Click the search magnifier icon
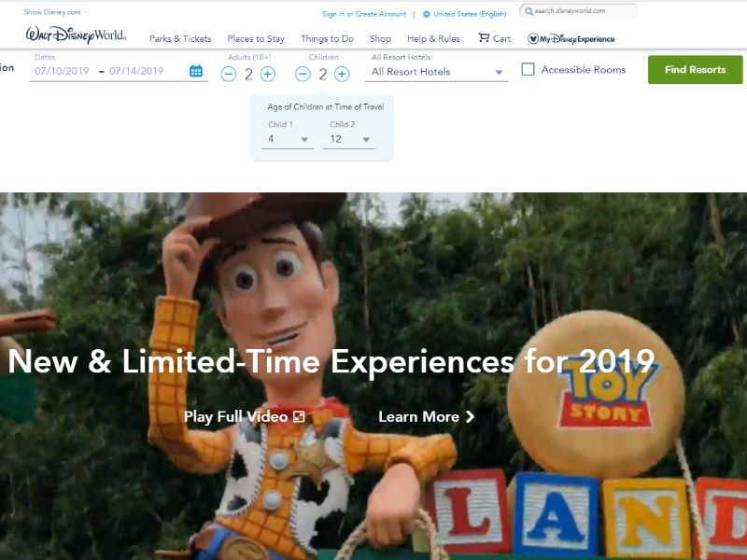Image resolution: width=747 pixels, height=560 pixels. pos(529,11)
